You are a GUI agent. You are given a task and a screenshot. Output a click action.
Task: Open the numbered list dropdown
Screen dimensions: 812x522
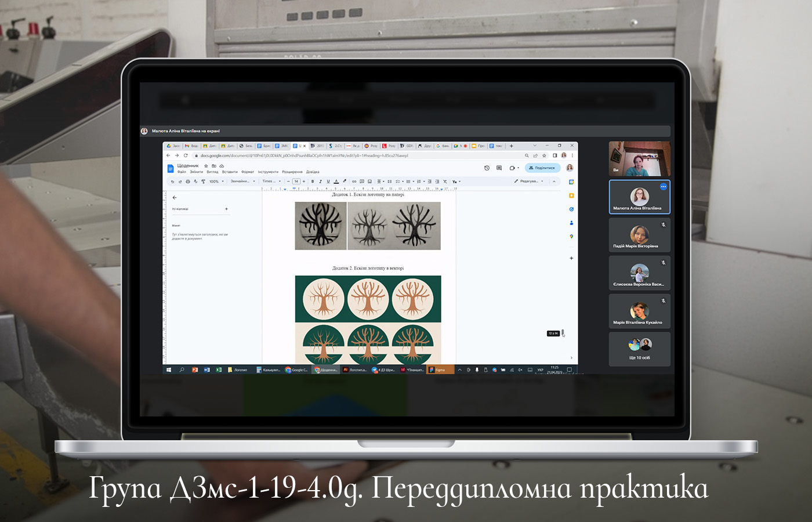tap(420, 182)
